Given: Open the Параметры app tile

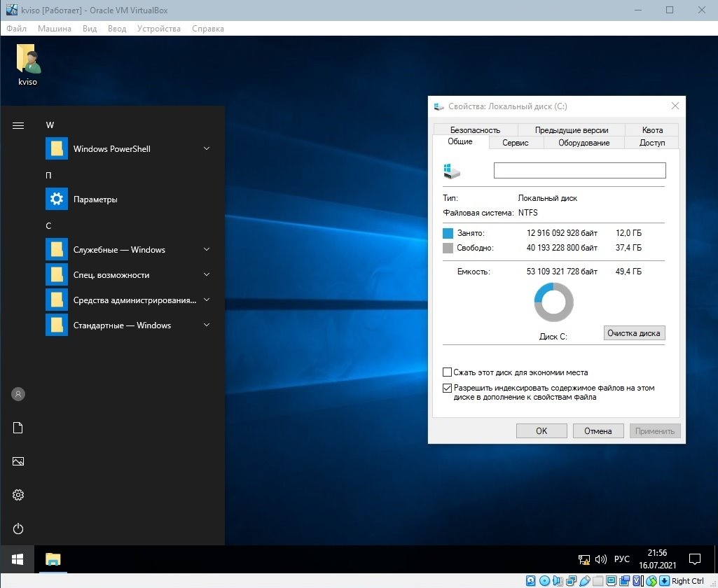Looking at the screenshot, I should (95, 199).
